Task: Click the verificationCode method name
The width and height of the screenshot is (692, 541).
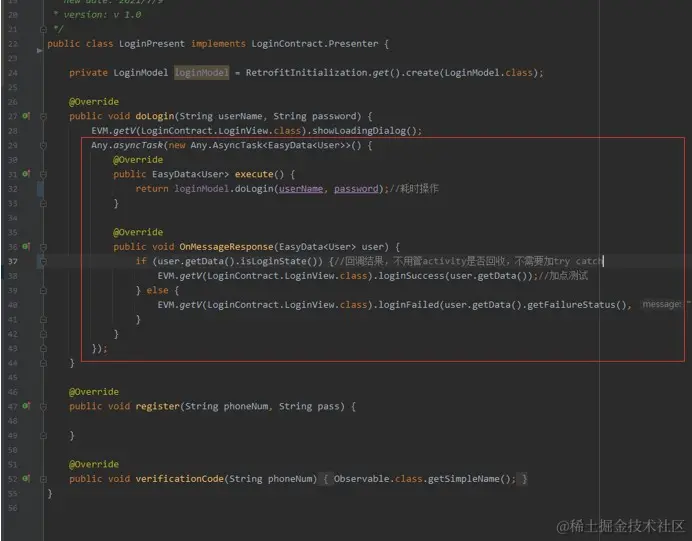Action: (180, 479)
